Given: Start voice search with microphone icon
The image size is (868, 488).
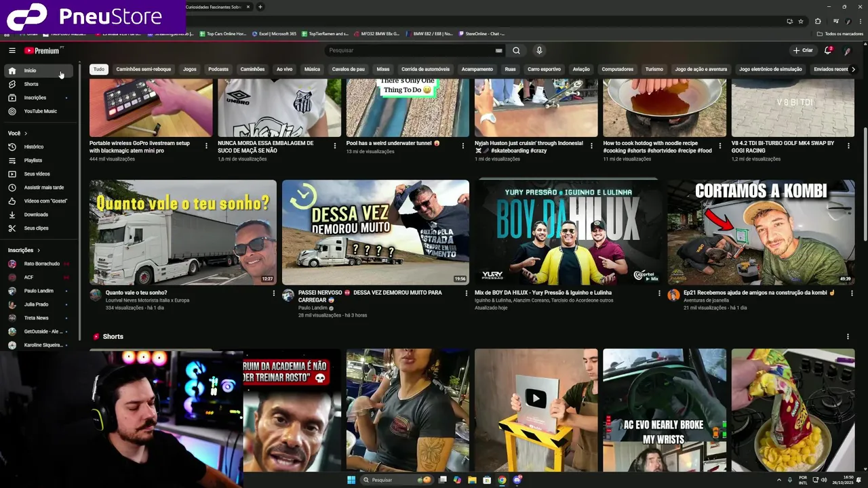Looking at the screenshot, I should tap(539, 50).
